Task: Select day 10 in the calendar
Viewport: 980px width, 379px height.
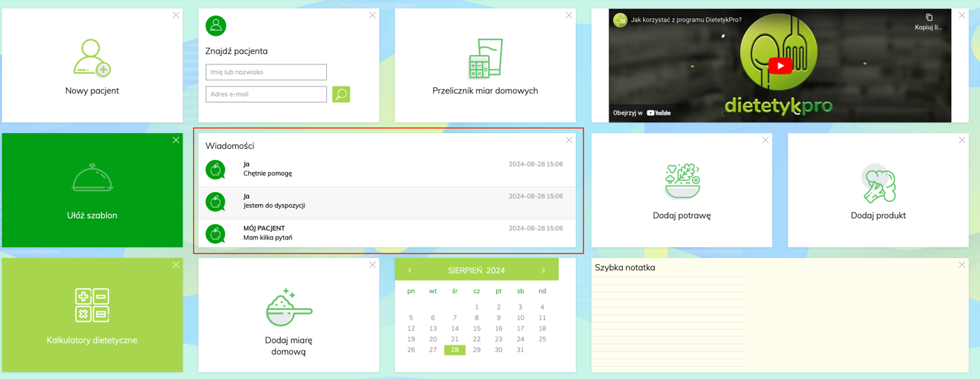Action: (x=520, y=318)
